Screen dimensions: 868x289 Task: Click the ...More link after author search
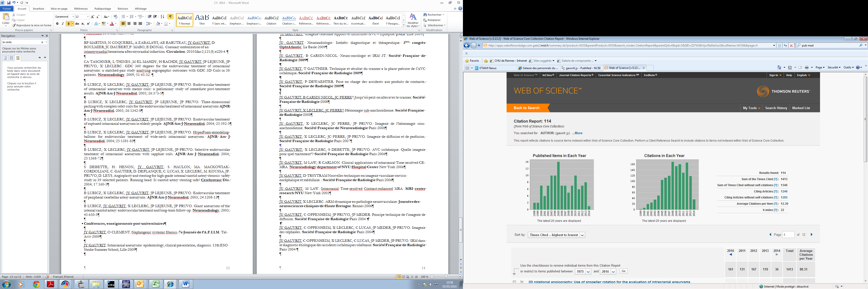click(x=577, y=133)
